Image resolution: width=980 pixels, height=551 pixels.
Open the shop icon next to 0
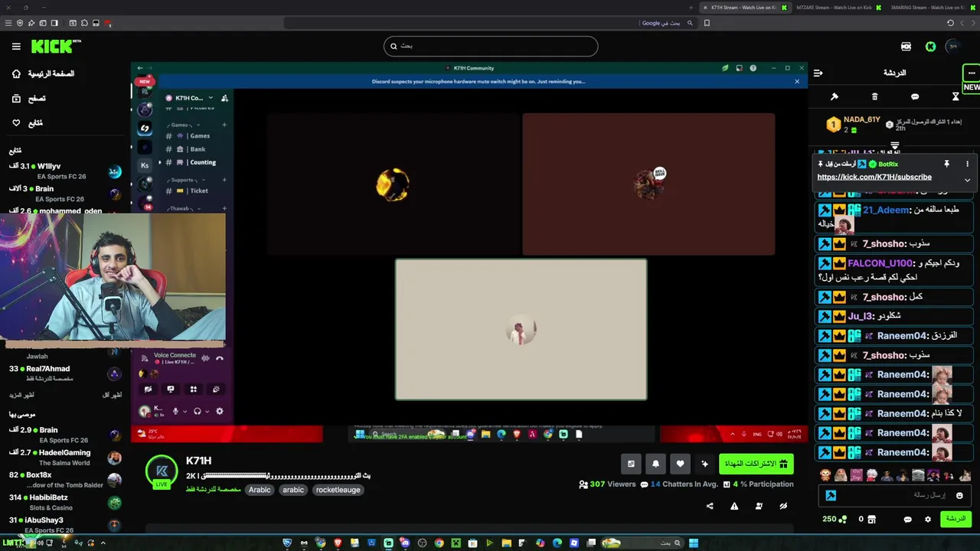coord(871,520)
